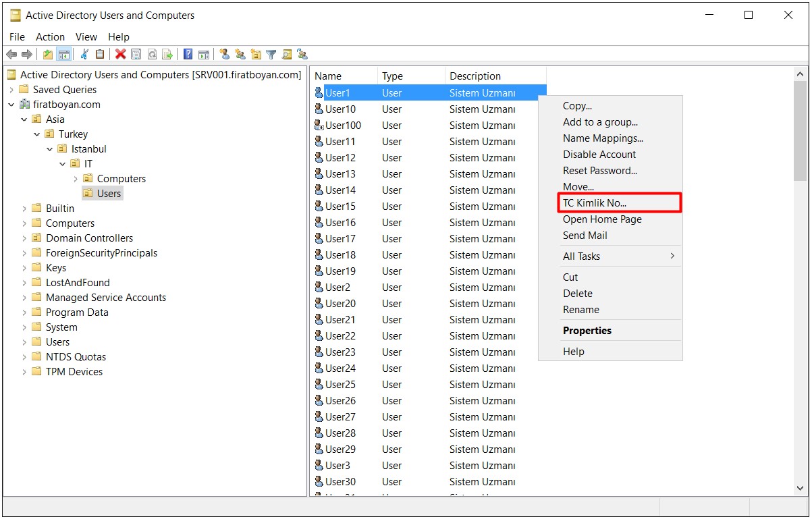Screen dimensions: 812x519
Task: Click the Domain Controllers OU folder icon
Action: point(37,238)
